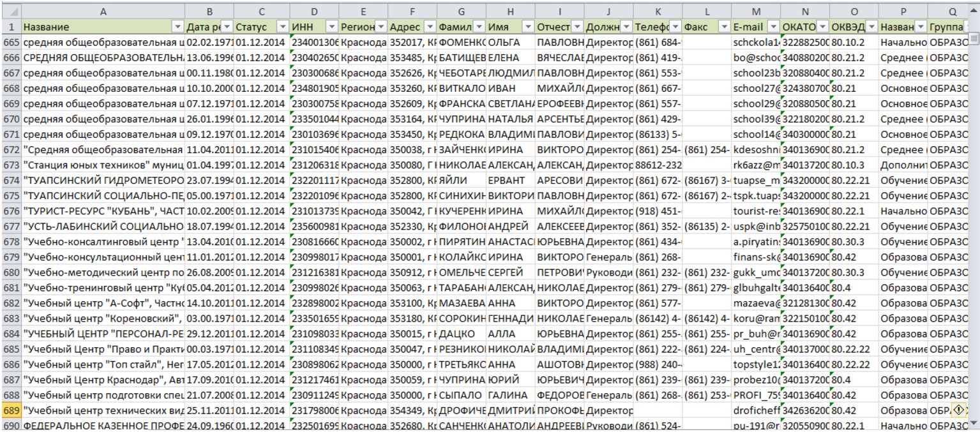Select column A header
This screenshot has width=980, height=432.
click(102, 12)
